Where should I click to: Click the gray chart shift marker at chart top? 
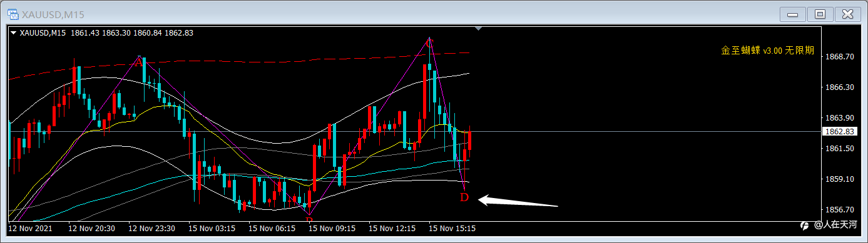click(x=479, y=29)
